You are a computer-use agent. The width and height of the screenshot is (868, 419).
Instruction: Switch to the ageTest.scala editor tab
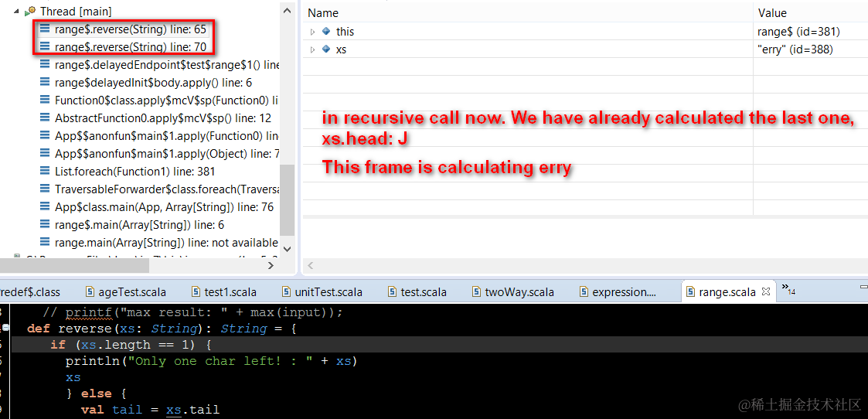click(x=131, y=292)
